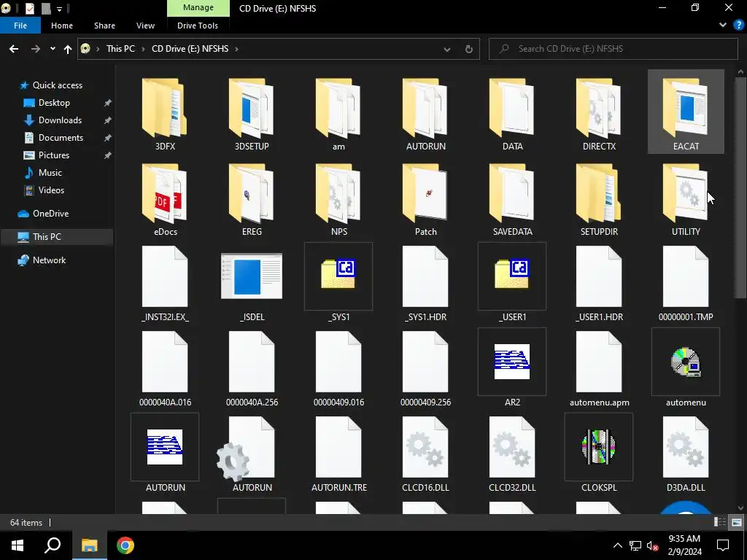Select the CLCD16.DLL file

point(425,454)
